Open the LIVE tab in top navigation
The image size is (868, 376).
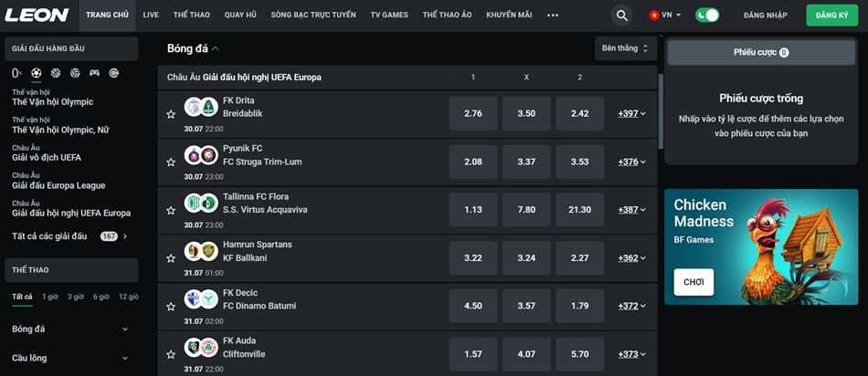(151, 16)
